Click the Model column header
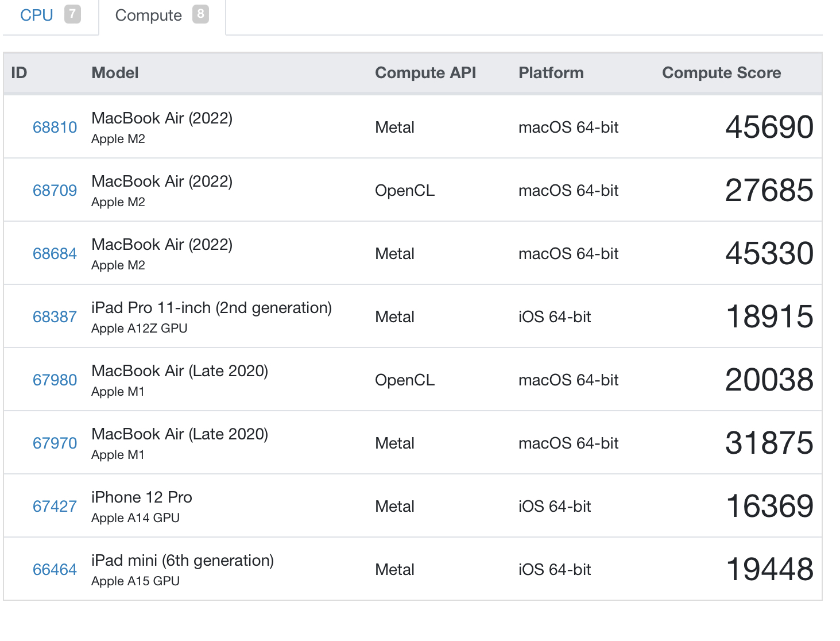The image size is (840, 641). (115, 73)
